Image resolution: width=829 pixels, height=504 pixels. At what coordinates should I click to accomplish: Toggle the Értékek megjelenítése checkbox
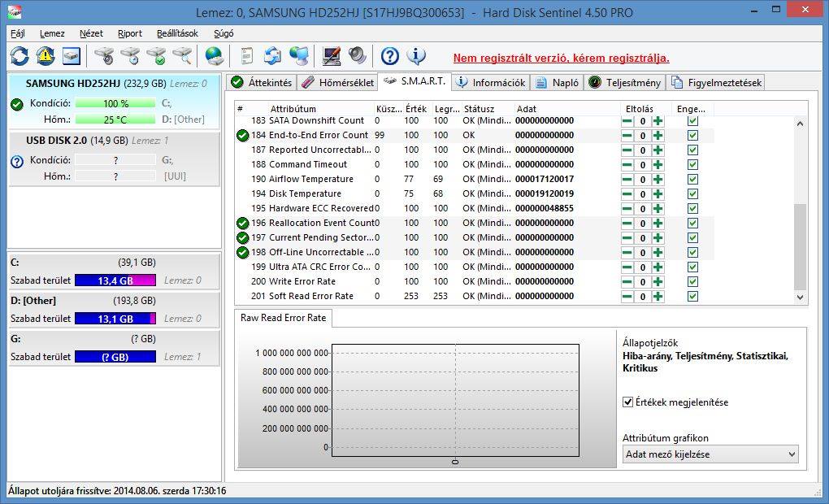coord(627,402)
